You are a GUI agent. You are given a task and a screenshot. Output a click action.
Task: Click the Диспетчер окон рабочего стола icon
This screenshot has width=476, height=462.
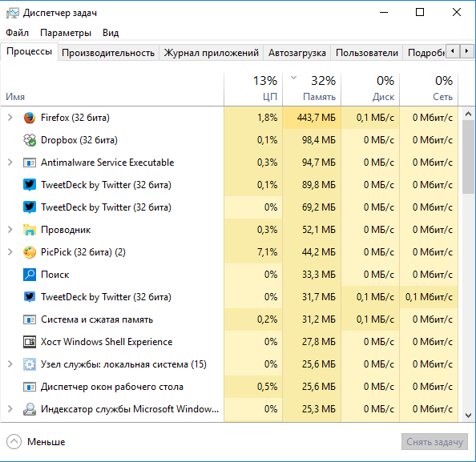pyautogui.click(x=30, y=387)
